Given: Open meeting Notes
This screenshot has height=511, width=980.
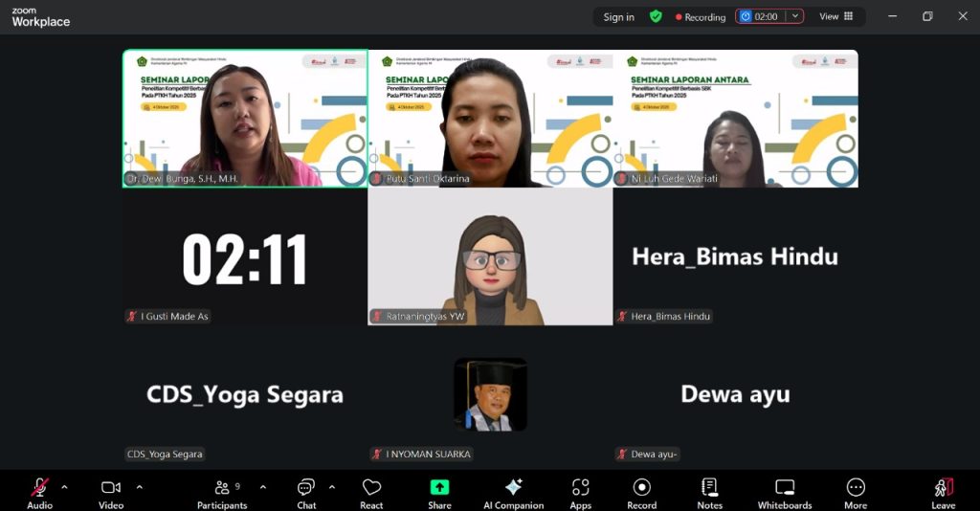Looking at the screenshot, I should (709, 492).
